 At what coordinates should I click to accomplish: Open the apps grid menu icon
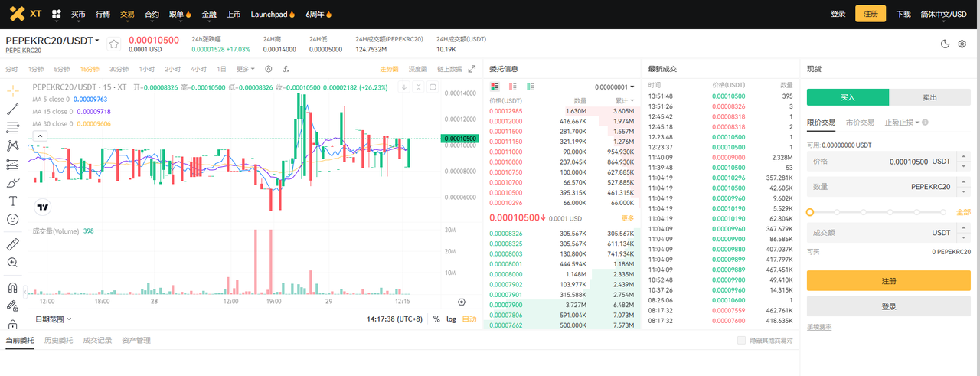click(57, 14)
